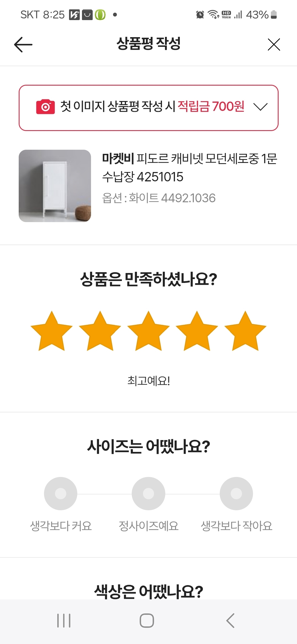This screenshot has height=644, width=297.
Task: Tap the Android back chevron
Action: 230,621
